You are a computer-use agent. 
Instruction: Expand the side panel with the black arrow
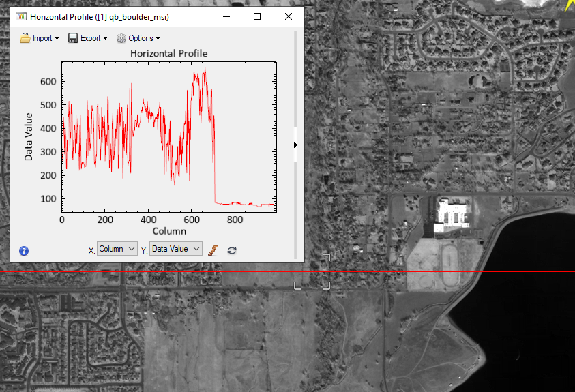click(x=295, y=145)
